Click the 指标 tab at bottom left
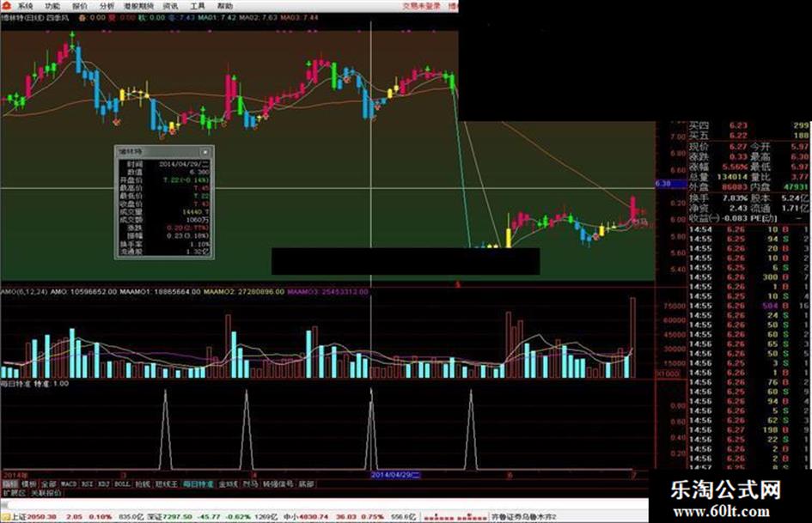 [x=9, y=484]
